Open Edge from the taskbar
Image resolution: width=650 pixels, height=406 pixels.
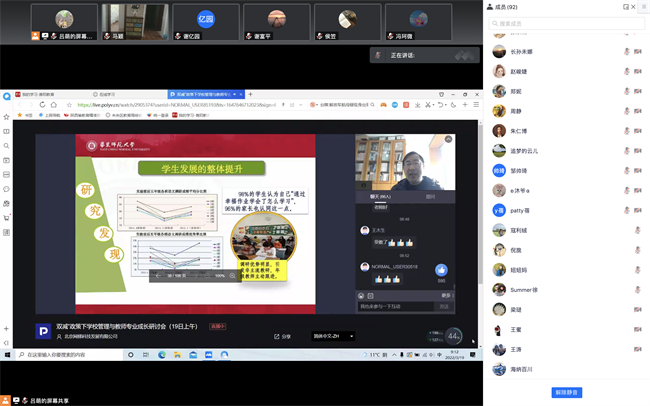click(x=162, y=355)
